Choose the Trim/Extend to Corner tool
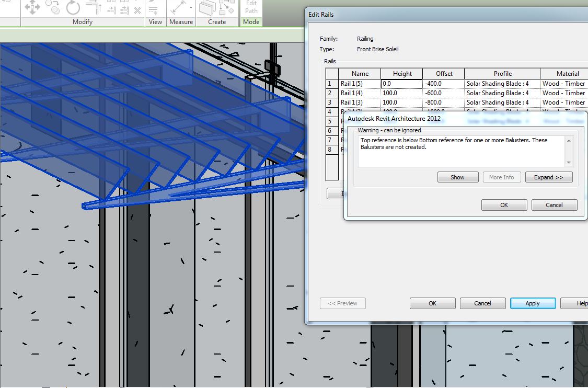The height and width of the screenshot is (388, 588). [x=93, y=7]
